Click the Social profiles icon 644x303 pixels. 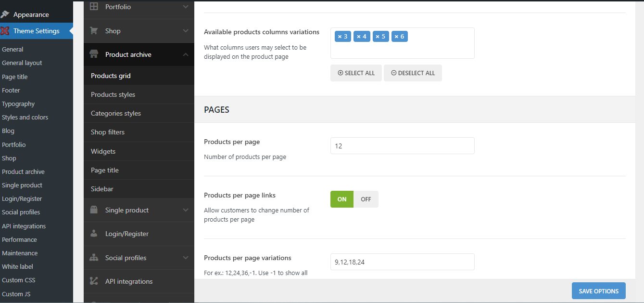point(94,258)
